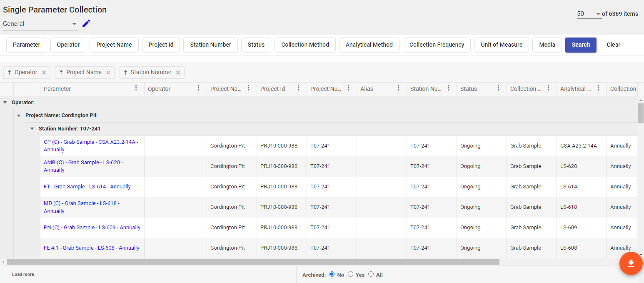The height and width of the screenshot is (283, 644).
Task: Collapse the Project Name Cordington Pit group
Action: pyautogui.click(x=19, y=115)
